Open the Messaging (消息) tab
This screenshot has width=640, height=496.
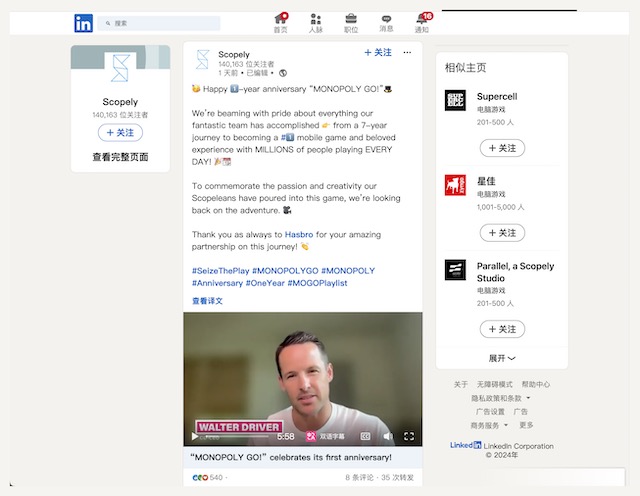coord(386,23)
